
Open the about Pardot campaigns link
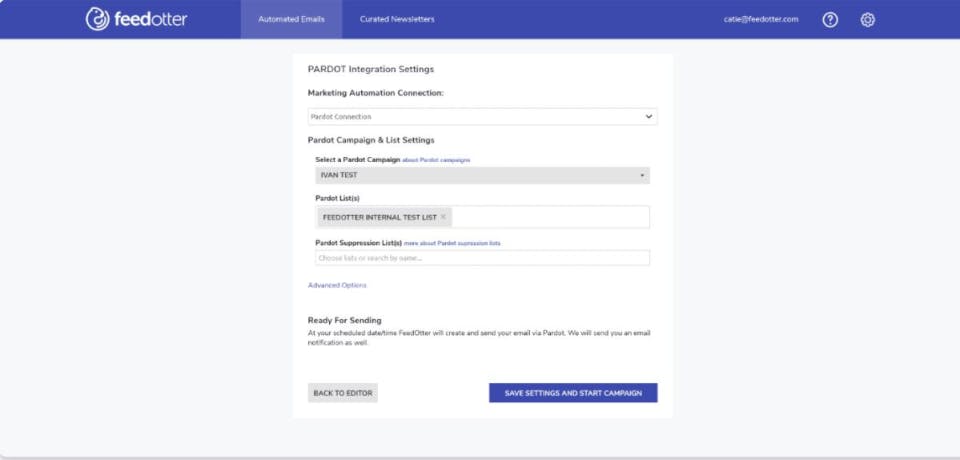pos(437,160)
